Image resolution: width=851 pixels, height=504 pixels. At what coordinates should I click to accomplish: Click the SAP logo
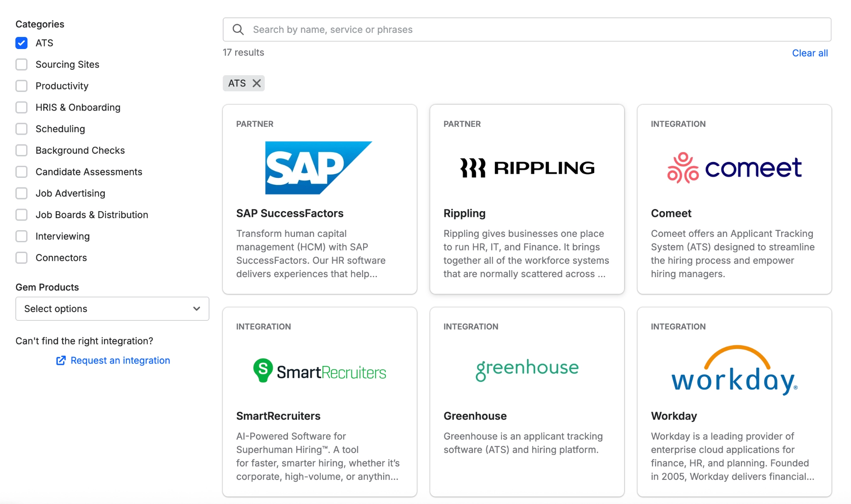[319, 168]
